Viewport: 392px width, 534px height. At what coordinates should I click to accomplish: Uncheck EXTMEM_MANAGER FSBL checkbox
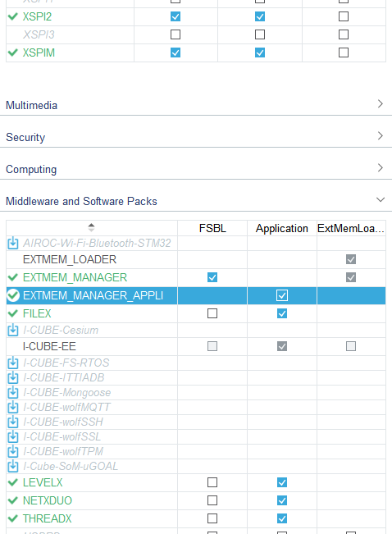tap(212, 277)
